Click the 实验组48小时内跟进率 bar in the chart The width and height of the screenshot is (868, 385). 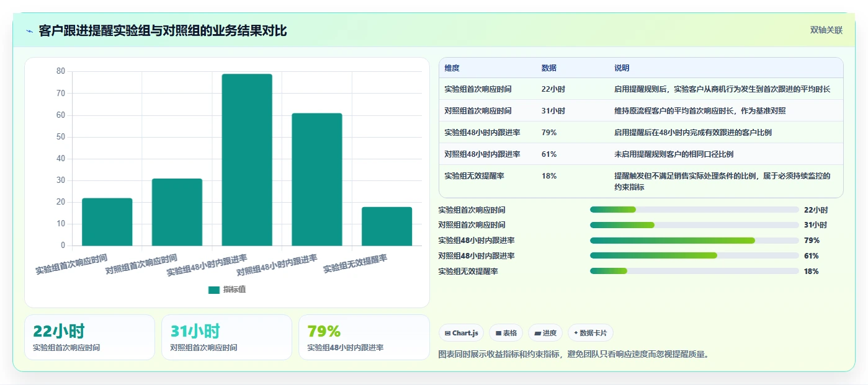tap(247, 160)
